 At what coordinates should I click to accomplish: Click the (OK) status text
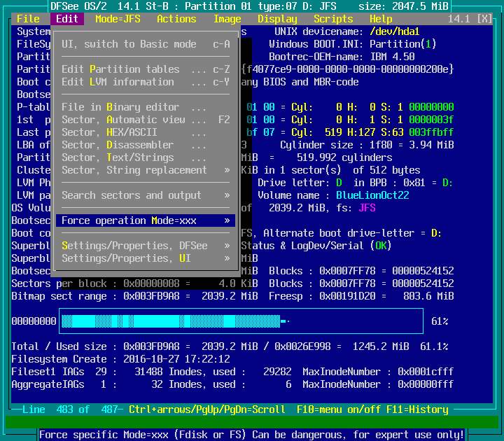point(381,246)
